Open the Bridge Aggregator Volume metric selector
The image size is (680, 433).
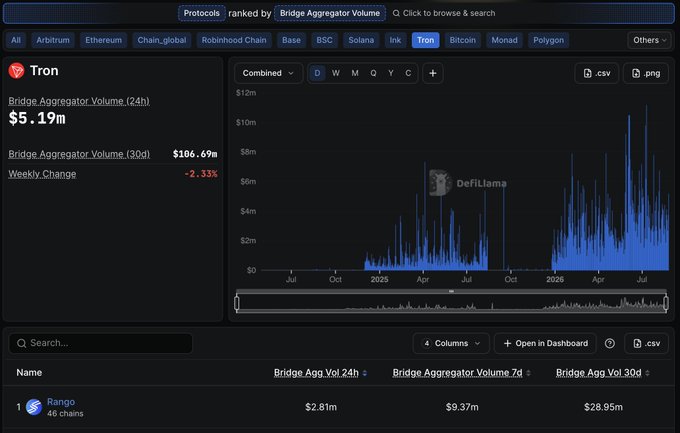pos(330,13)
